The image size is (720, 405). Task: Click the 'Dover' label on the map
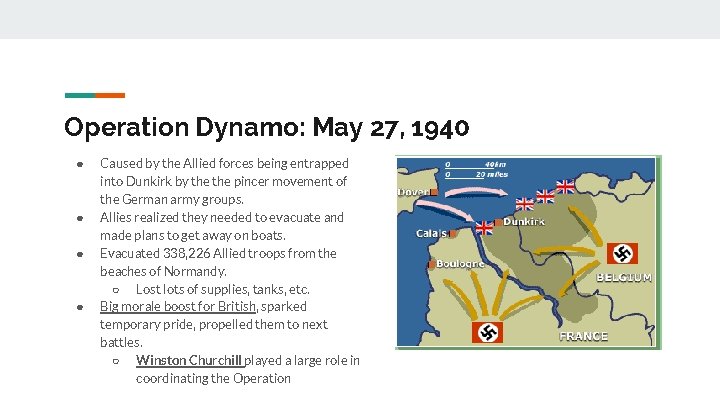point(413,192)
